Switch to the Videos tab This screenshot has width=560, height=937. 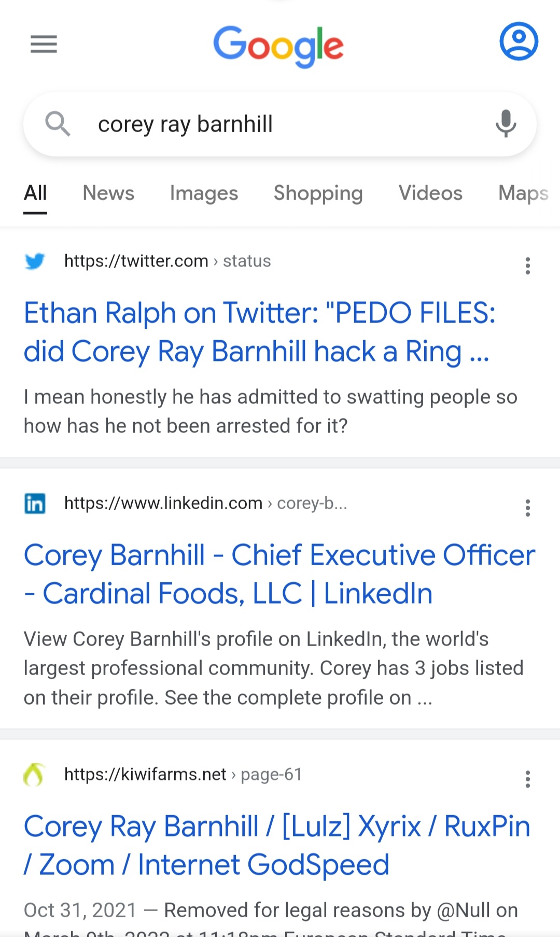430,193
